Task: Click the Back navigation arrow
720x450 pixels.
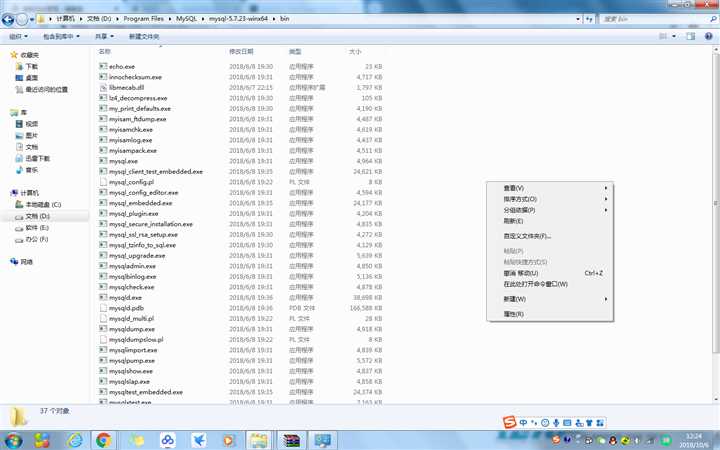Action: point(8,19)
